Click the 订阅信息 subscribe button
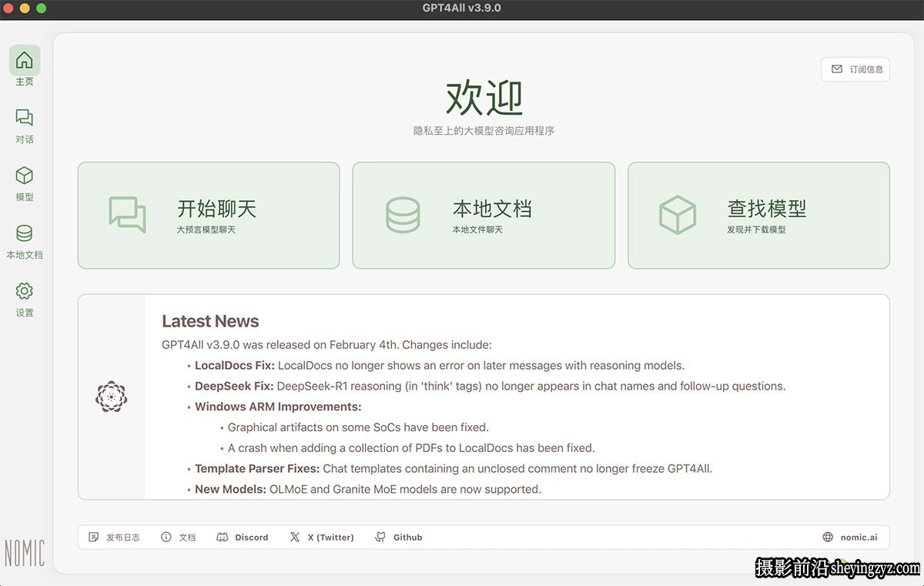924x586 pixels. (855, 69)
